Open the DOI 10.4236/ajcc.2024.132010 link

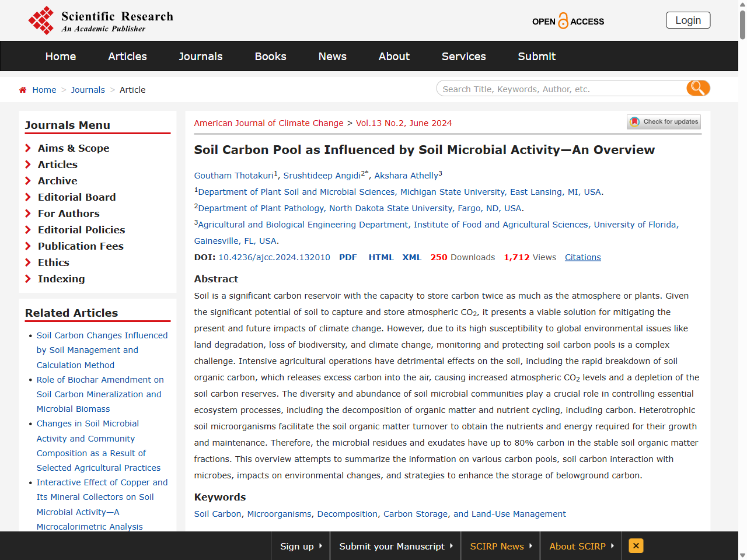coord(274,257)
